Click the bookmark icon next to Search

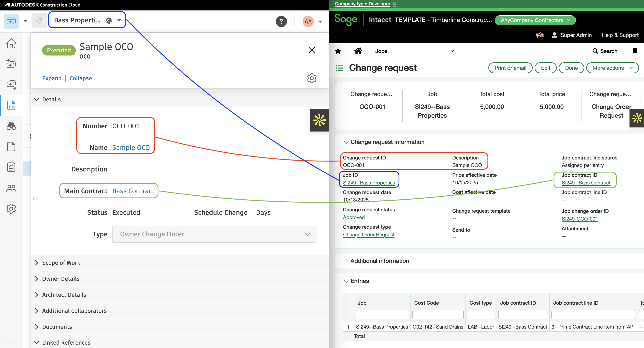pos(635,51)
